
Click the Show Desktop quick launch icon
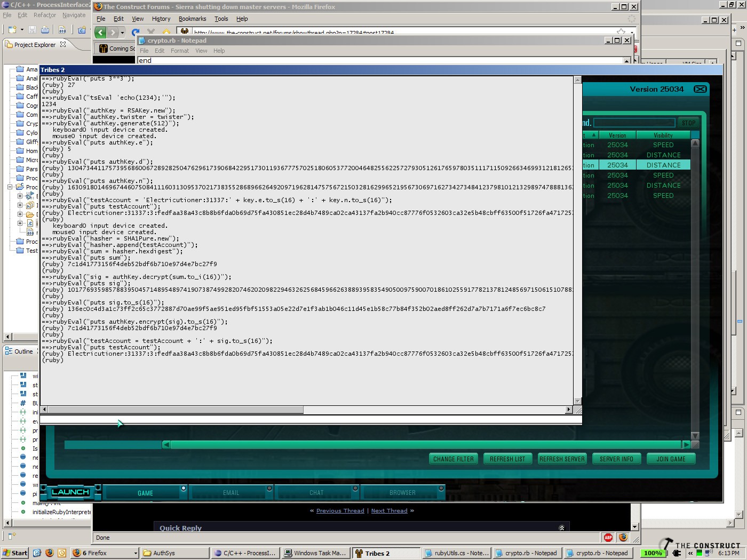click(x=37, y=553)
